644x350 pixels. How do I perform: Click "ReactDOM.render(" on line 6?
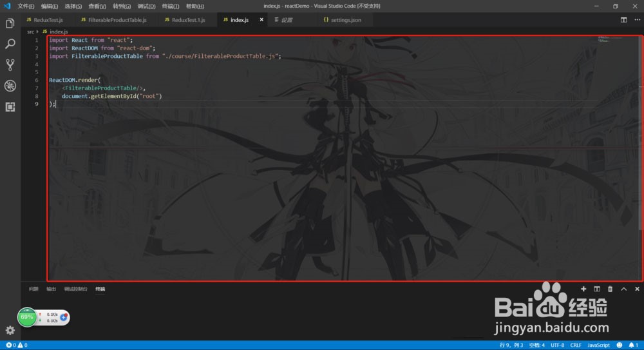[x=75, y=80]
